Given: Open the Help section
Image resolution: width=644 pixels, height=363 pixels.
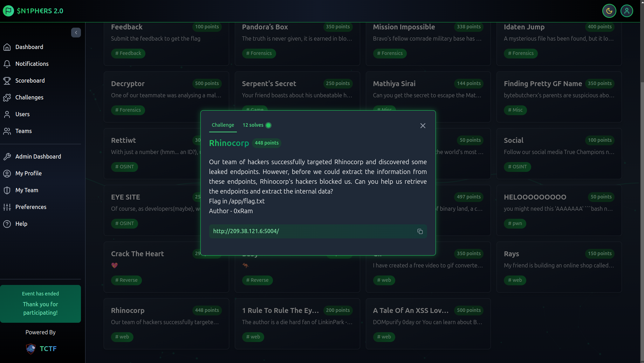Looking at the screenshot, I should click(x=21, y=224).
